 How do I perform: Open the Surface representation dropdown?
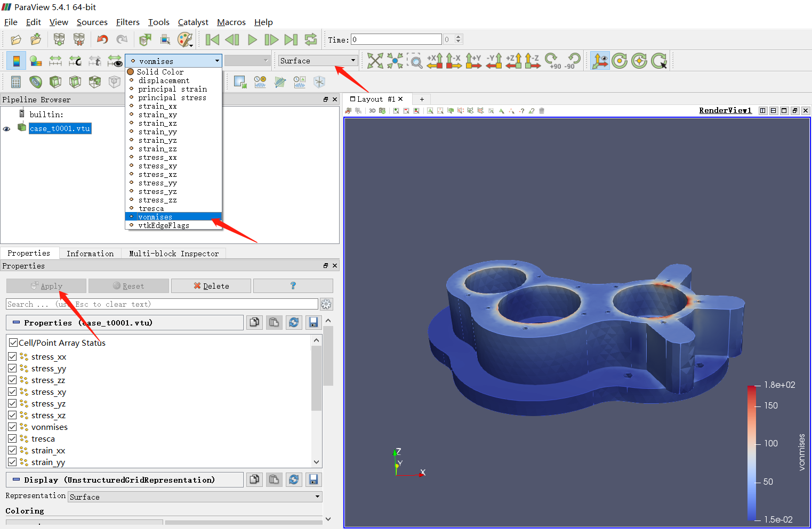[317, 60]
